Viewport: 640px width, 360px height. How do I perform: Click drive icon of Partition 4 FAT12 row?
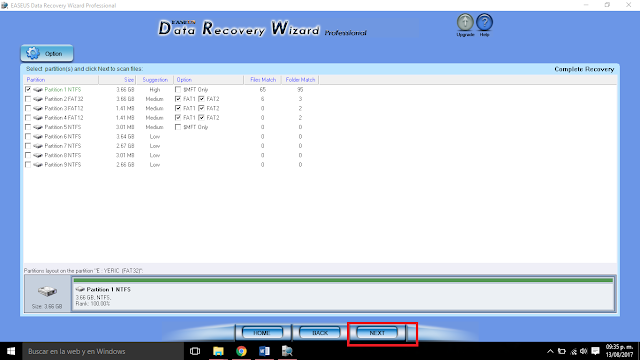[x=38, y=118]
